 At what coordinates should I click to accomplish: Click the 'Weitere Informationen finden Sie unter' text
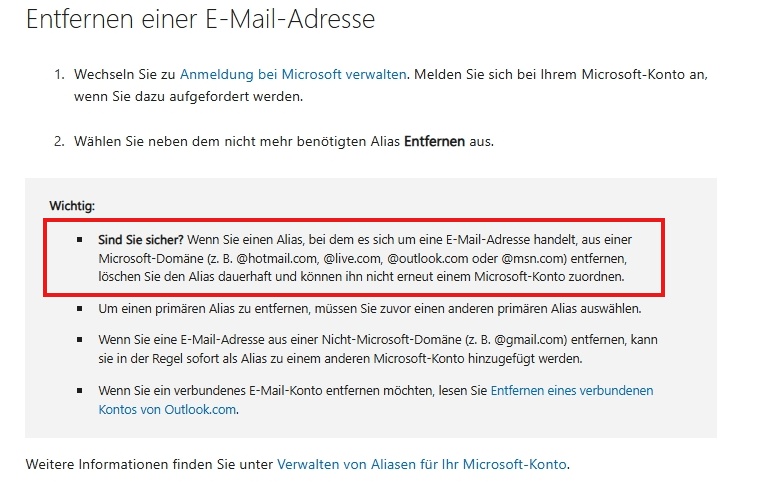pyautogui.click(x=149, y=464)
